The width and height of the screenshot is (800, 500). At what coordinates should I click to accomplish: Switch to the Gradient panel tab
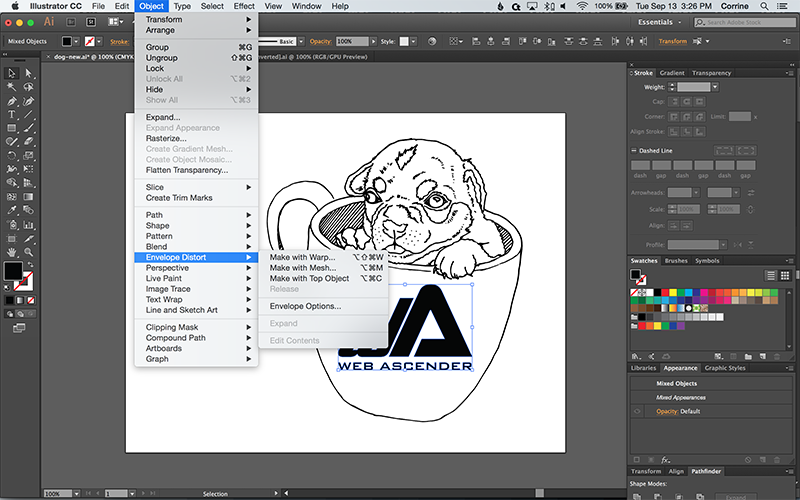[671, 73]
